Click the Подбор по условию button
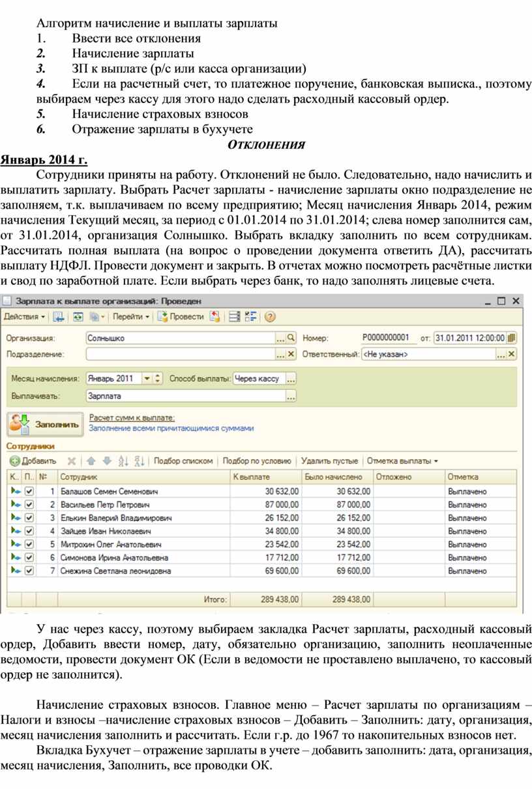The image size is (532, 789). click(256, 461)
